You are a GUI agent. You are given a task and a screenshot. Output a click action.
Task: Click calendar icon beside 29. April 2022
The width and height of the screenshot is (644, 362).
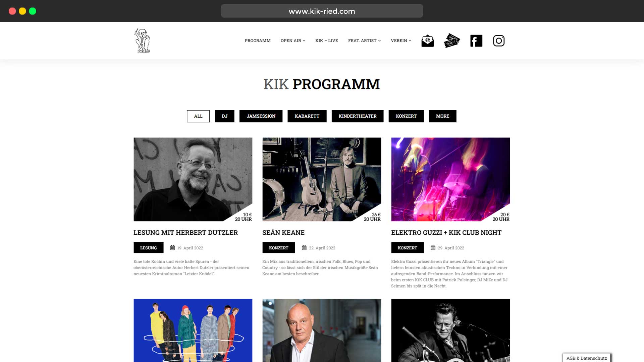coord(433,248)
